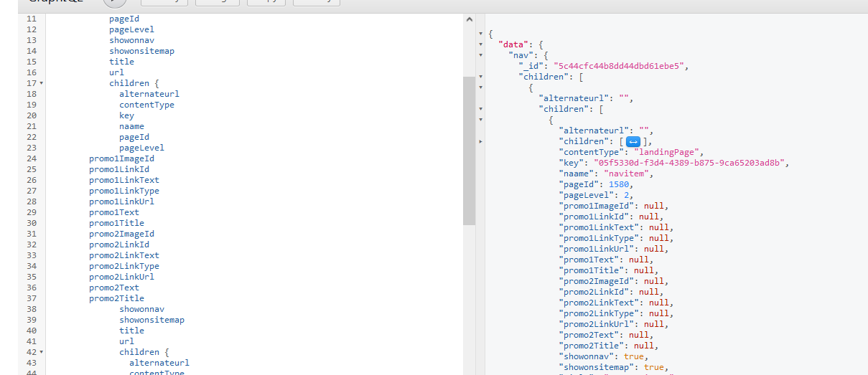868x375 pixels.
Task: Collapse the first "children" array under nav
Action: [x=480, y=77]
